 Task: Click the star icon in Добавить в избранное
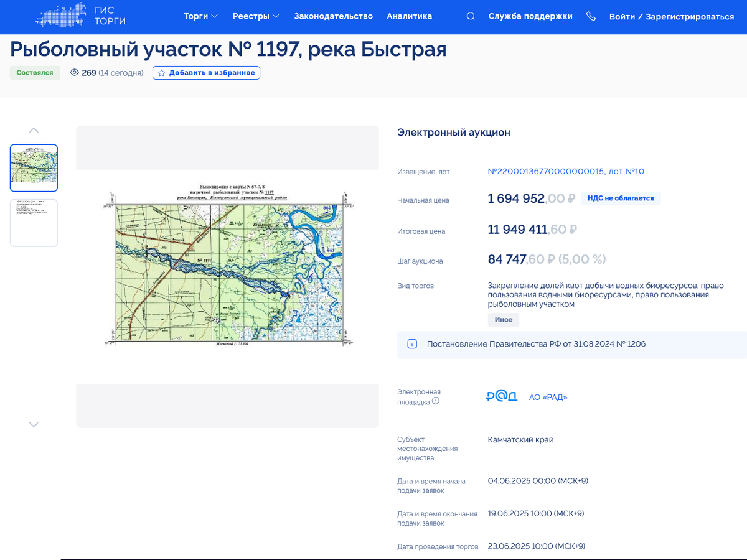click(x=161, y=73)
